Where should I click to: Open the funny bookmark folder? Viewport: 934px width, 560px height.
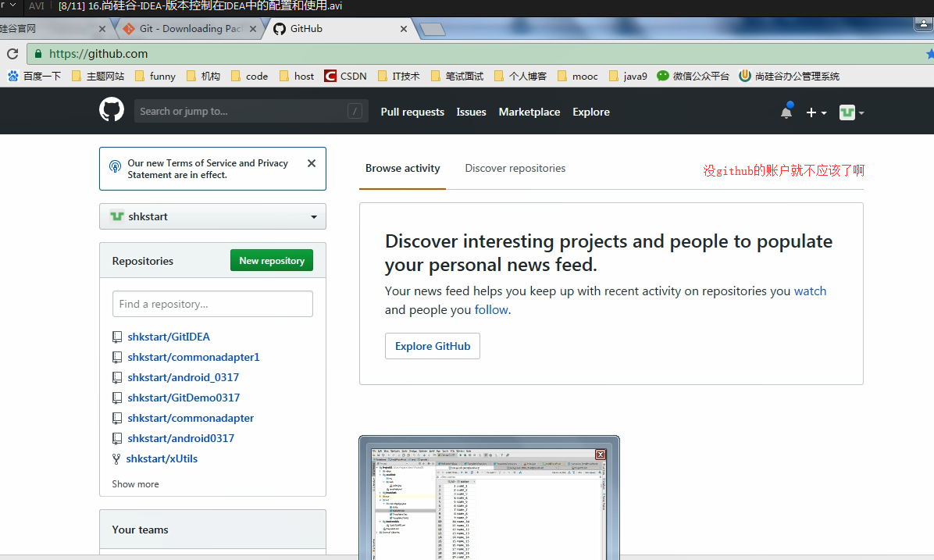(x=155, y=77)
